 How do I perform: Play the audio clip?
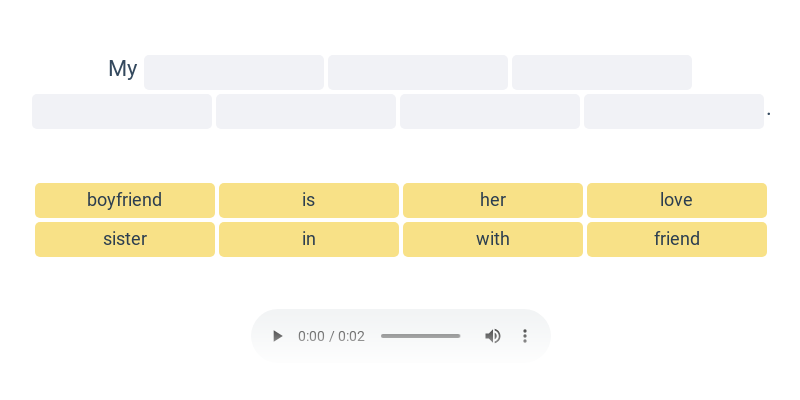click(278, 336)
